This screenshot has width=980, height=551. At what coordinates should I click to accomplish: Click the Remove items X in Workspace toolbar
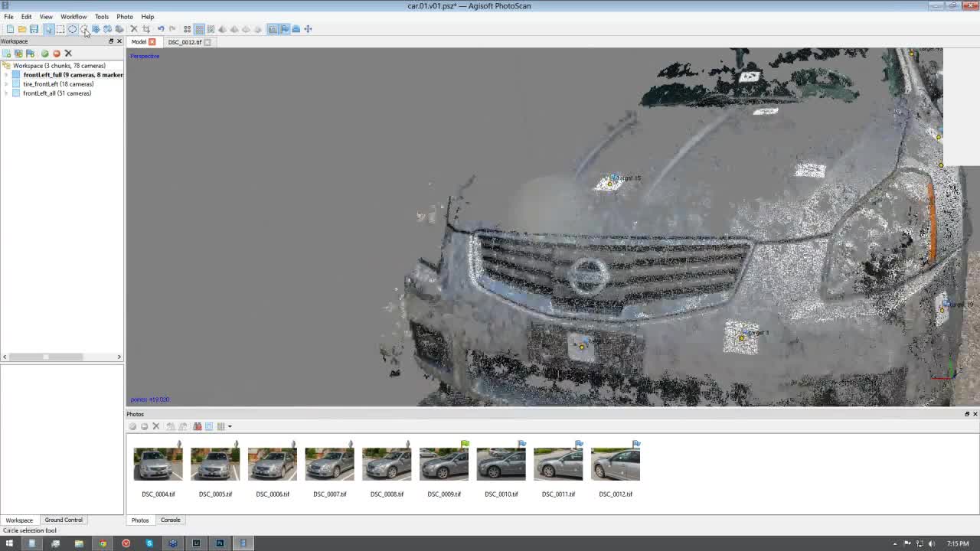[68, 54]
